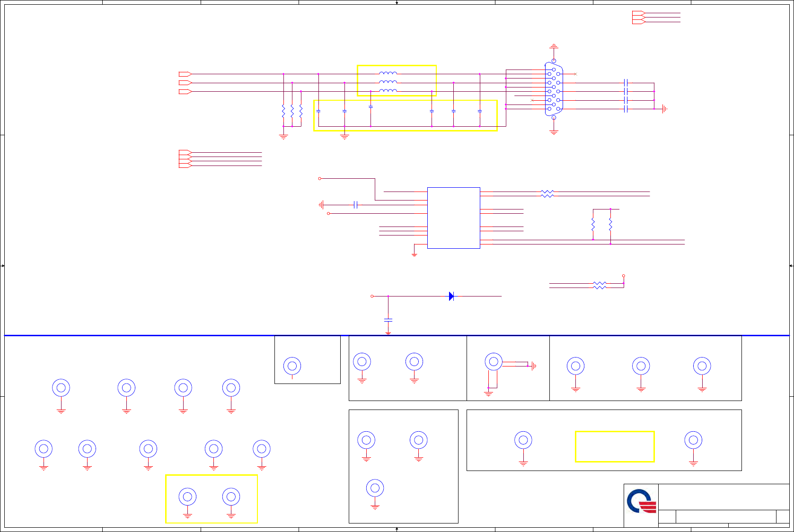Screen dimensions: 794x532
Task: Select the top port of the four-port group
Action: tap(185, 152)
